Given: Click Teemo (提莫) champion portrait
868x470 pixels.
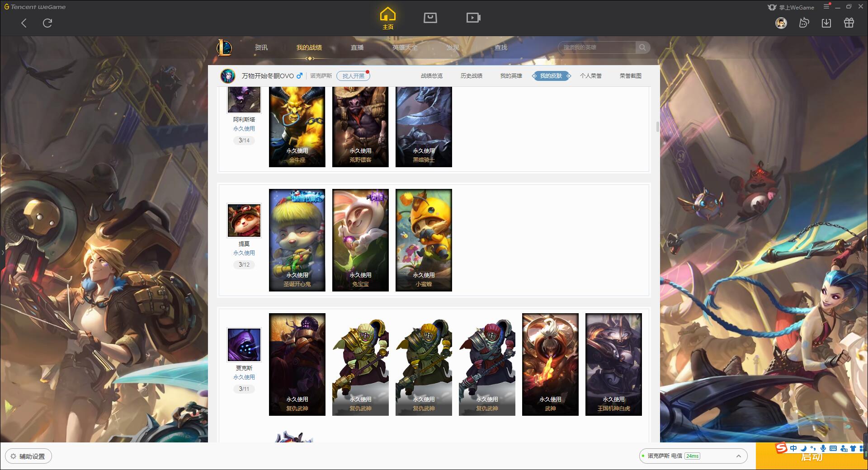Looking at the screenshot, I should tap(244, 220).
